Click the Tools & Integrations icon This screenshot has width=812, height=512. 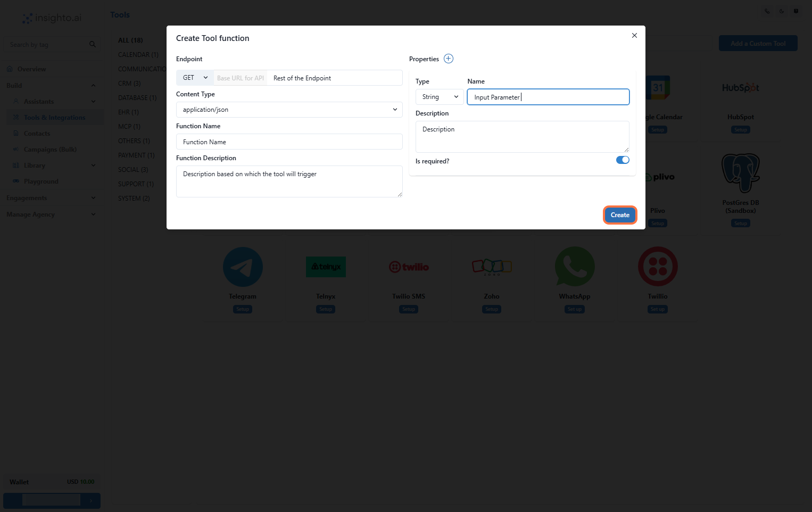16,117
